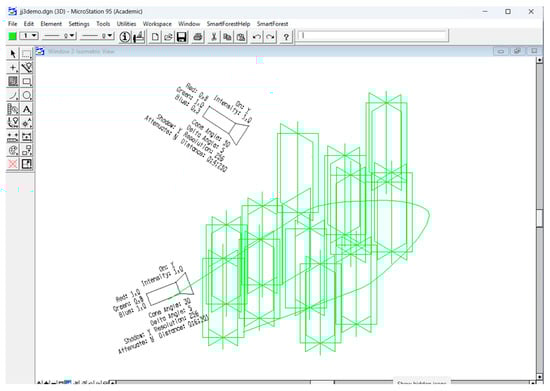Click the Undo arrow icon
This screenshot has width=550, height=391.
(257, 37)
